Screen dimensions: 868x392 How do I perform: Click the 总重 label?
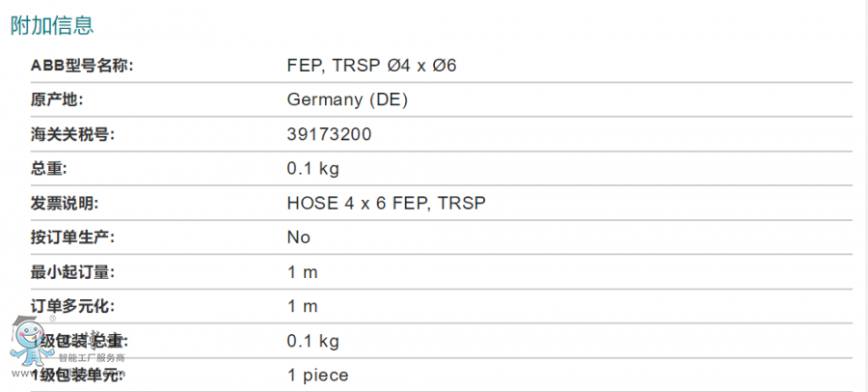48,169
